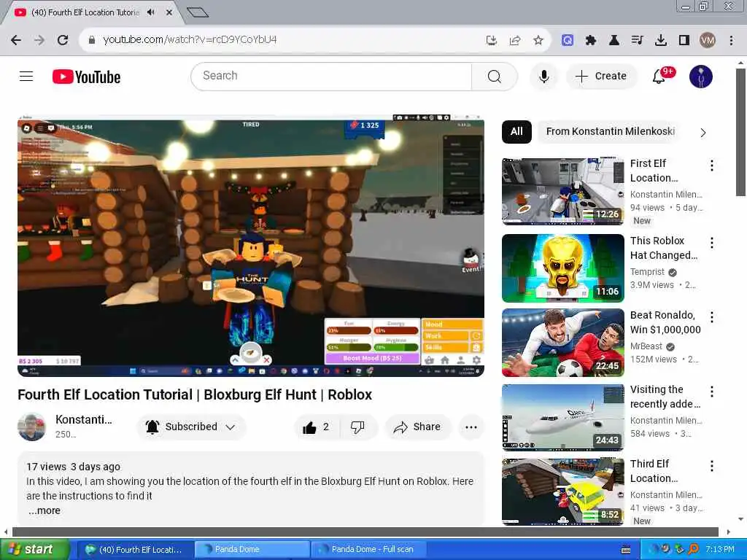747x560 pixels.
Task: Click into the YouTube Search field
Action: (x=331, y=76)
